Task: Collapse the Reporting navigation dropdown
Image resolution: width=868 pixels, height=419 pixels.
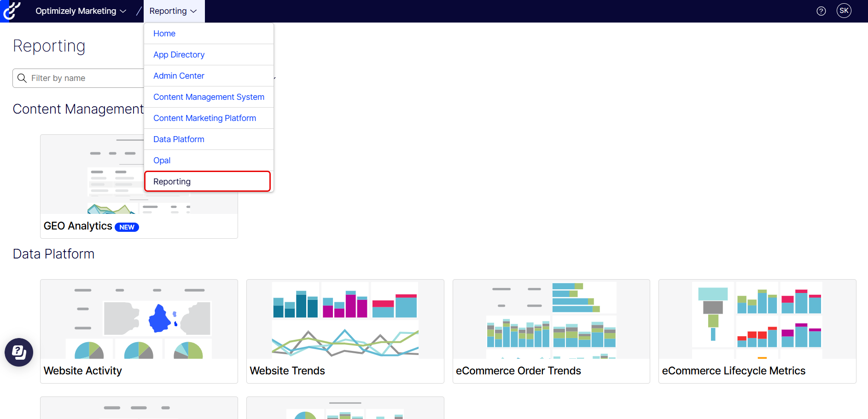Action: pos(173,11)
